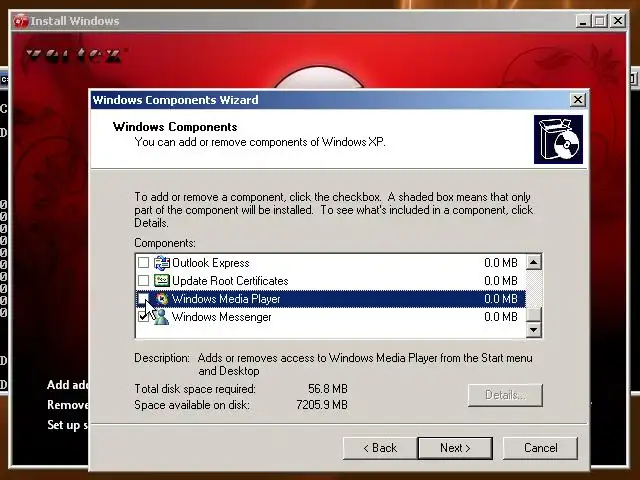This screenshot has width=640, height=480.
Task: Click the Outlook Express 0.0 MB size
Action: 501,263
